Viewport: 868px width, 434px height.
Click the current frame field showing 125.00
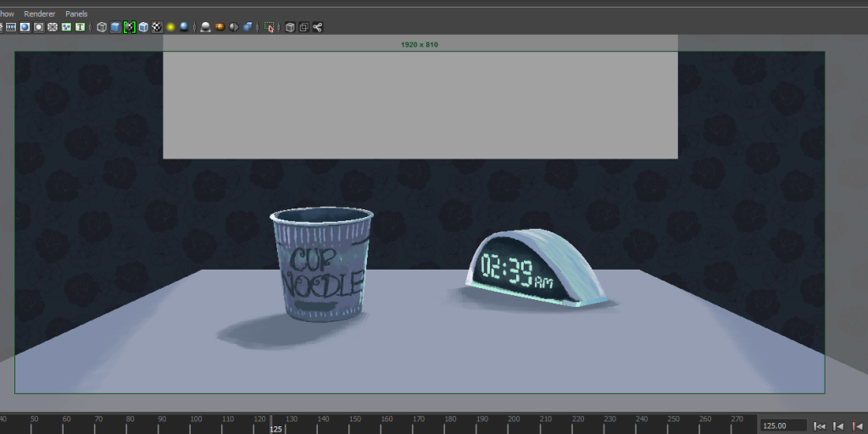782,426
